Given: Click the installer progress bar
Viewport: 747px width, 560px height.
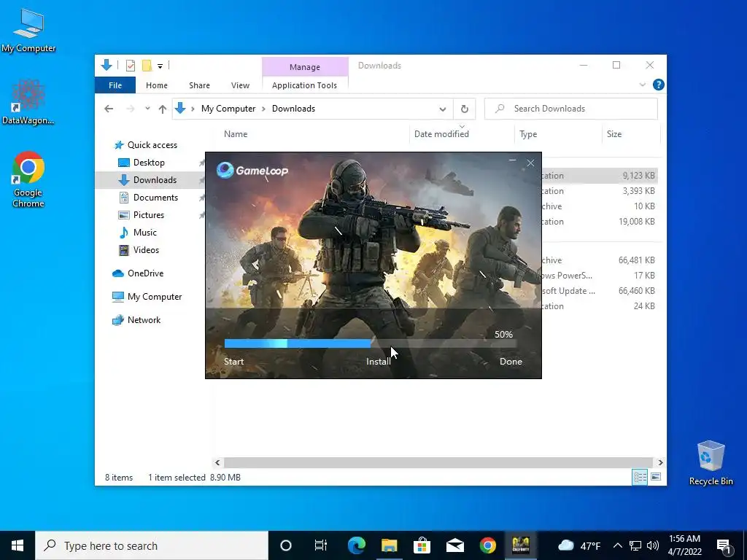Looking at the screenshot, I should [x=370, y=343].
